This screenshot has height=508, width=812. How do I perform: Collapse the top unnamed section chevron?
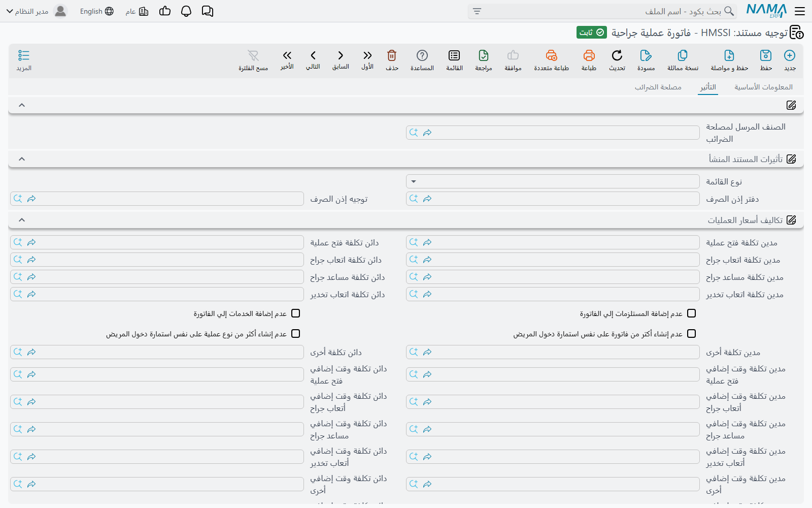[x=22, y=105]
